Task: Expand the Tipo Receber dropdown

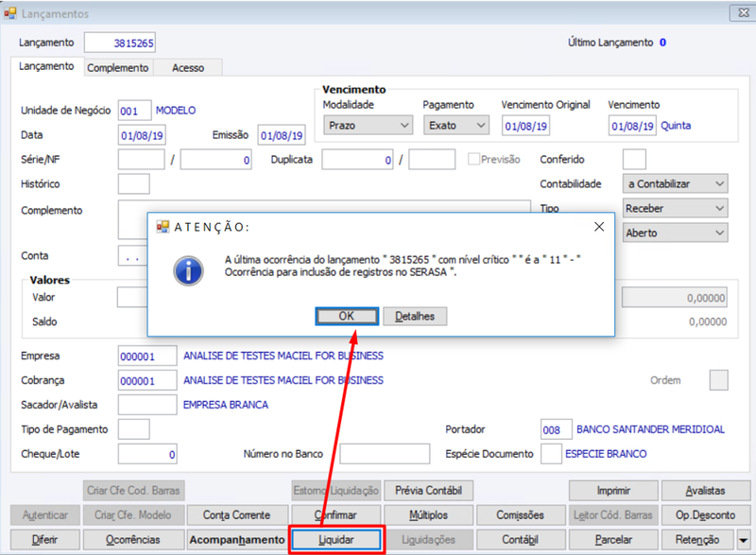Action: click(675, 208)
